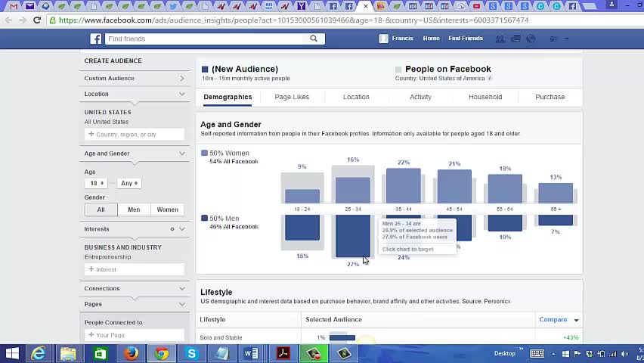Open Windows Store from taskbar
Screen dimensions: 644x363
click(100, 353)
